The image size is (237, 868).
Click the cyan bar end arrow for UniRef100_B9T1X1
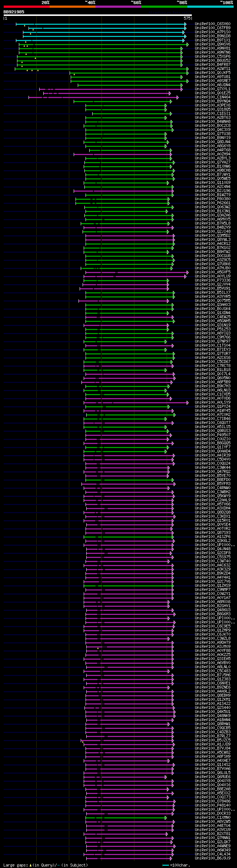(x=183, y=40)
